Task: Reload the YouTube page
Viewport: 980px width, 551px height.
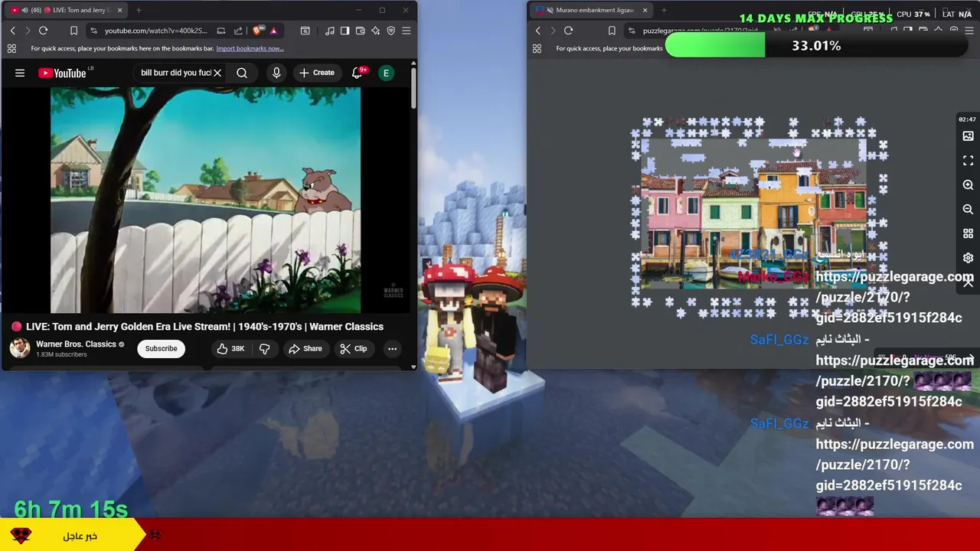Action: (43, 31)
